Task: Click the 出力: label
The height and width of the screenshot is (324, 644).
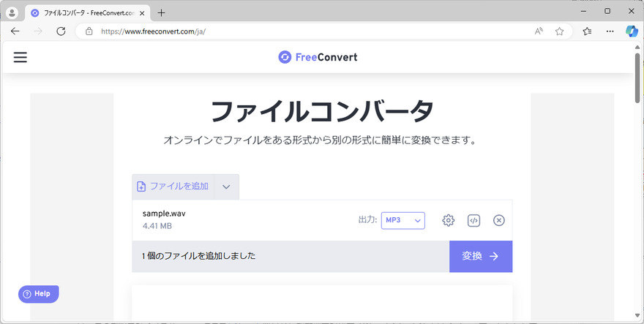Action: pyautogui.click(x=367, y=220)
